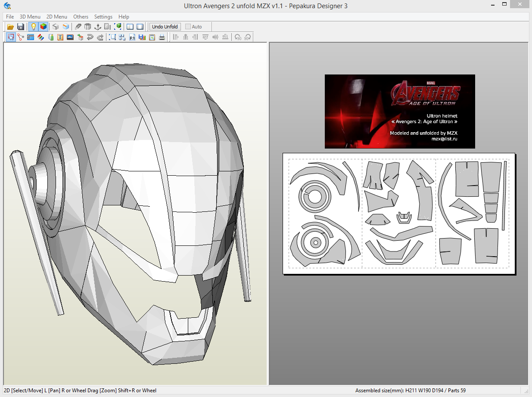Click the align left icon

[x=176, y=37]
